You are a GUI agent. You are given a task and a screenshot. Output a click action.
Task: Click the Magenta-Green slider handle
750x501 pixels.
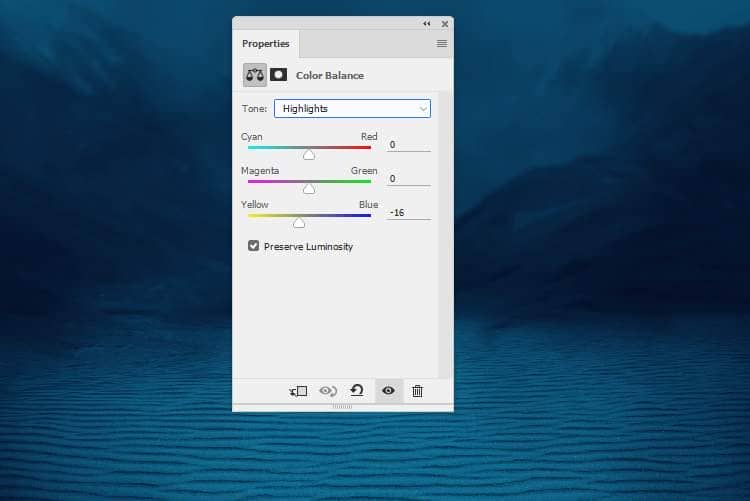coord(309,188)
